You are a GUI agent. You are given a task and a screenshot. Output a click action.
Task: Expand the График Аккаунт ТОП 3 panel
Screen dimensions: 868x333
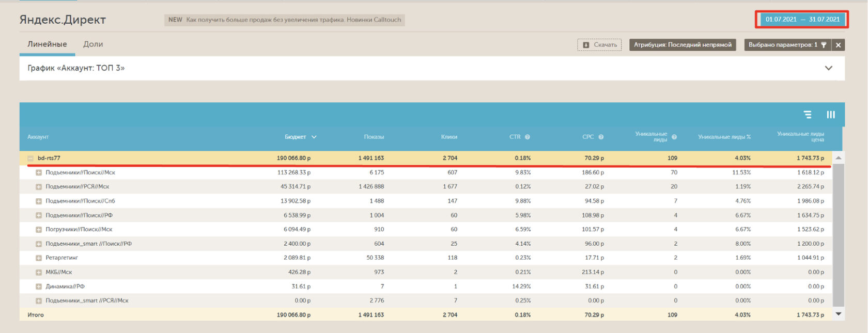tap(828, 68)
